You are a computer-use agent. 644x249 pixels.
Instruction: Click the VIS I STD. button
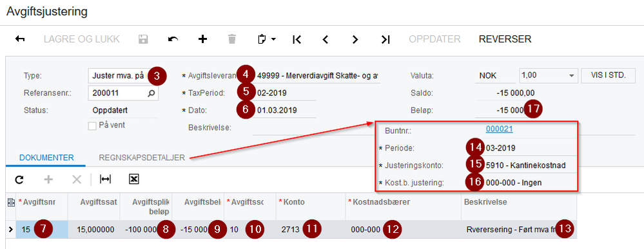coord(609,76)
